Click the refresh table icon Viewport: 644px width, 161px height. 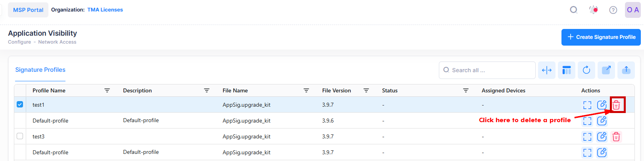coord(586,70)
